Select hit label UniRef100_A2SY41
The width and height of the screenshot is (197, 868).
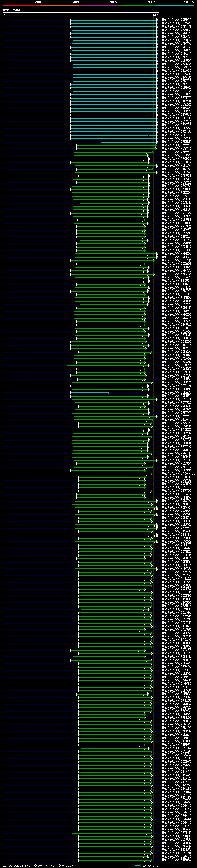click(x=177, y=149)
